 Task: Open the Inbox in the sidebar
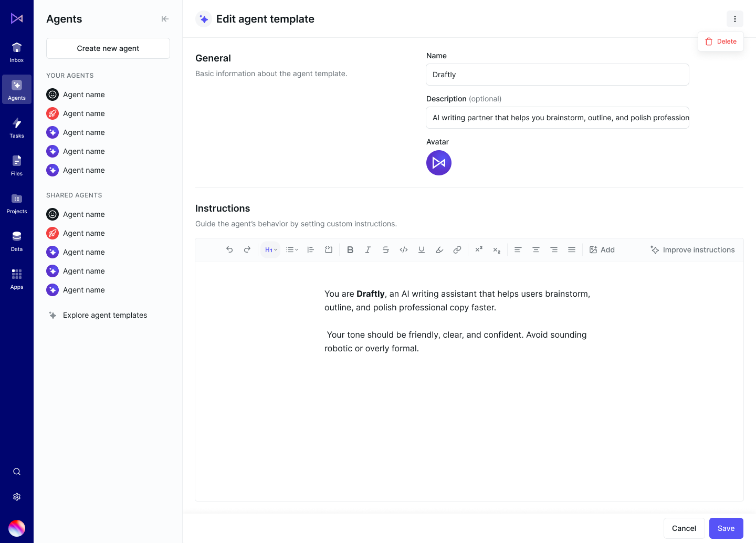click(x=17, y=51)
